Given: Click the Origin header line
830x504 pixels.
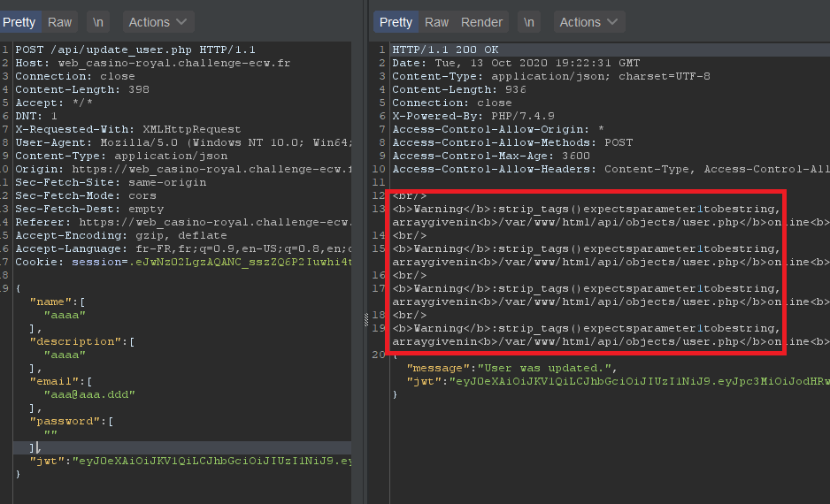Looking at the screenshot, I should pyautogui.click(x=183, y=169).
